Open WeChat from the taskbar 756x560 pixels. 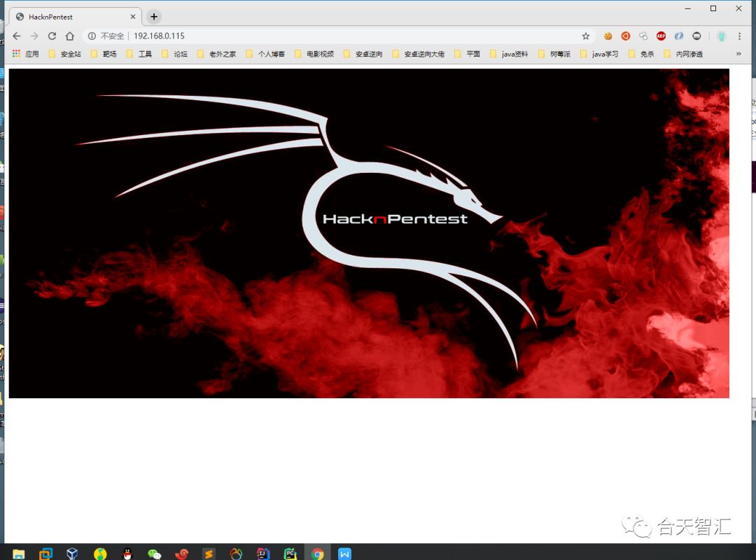[154, 554]
